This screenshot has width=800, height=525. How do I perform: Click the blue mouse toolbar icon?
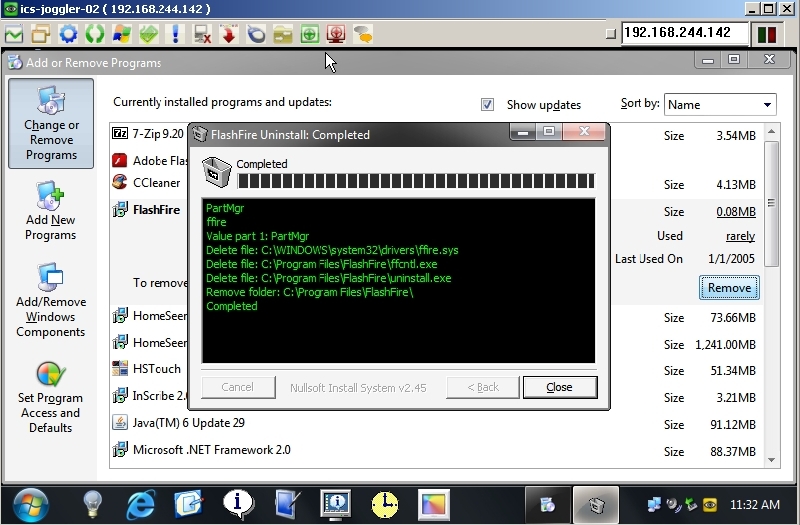(256, 34)
